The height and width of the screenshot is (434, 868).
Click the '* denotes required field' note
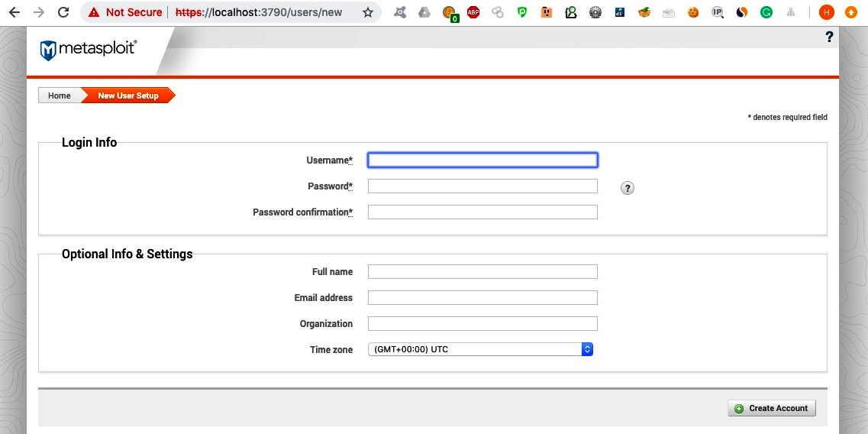[787, 117]
